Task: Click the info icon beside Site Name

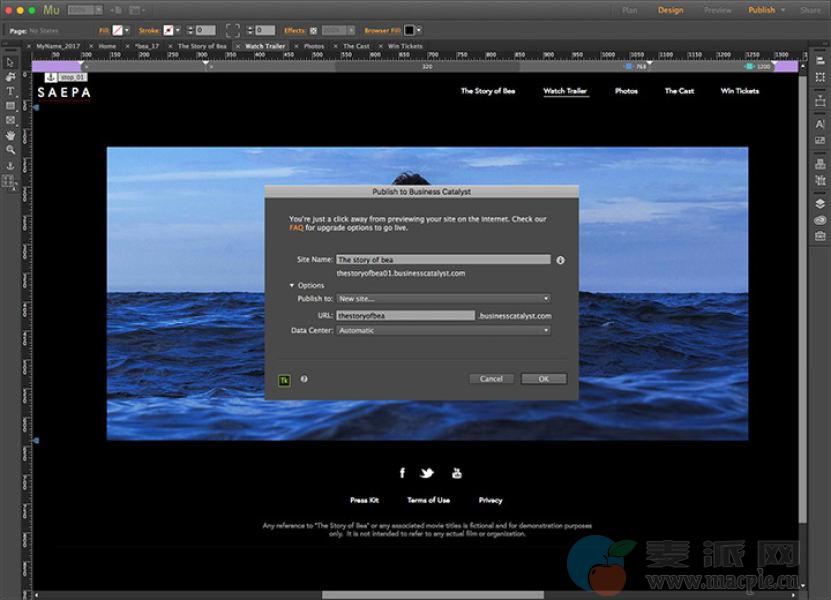Action: [560, 260]
